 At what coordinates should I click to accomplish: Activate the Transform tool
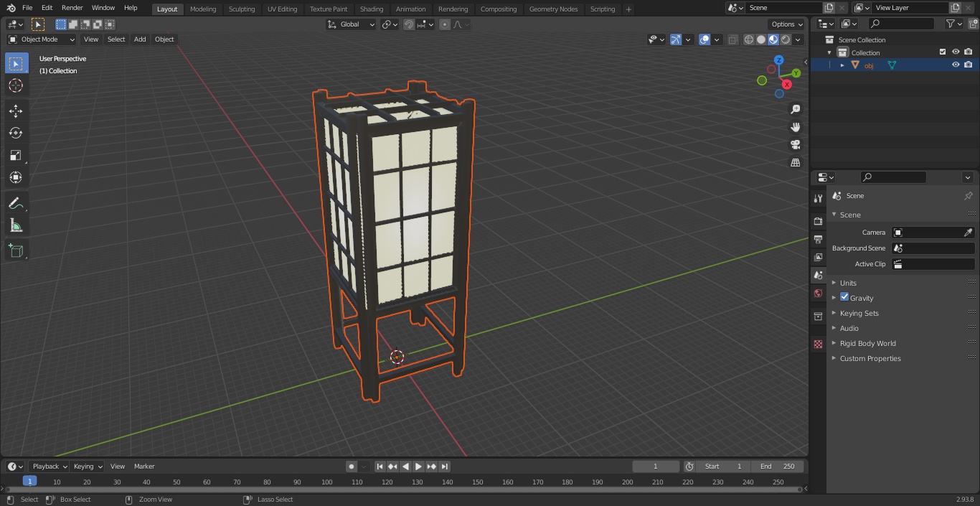tap(16, 177)
